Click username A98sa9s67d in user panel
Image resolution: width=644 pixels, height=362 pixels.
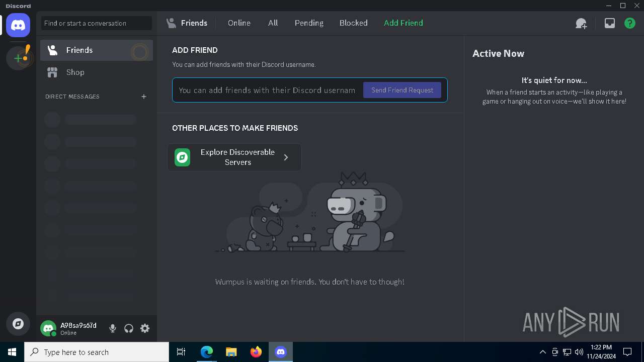(78, 325)
